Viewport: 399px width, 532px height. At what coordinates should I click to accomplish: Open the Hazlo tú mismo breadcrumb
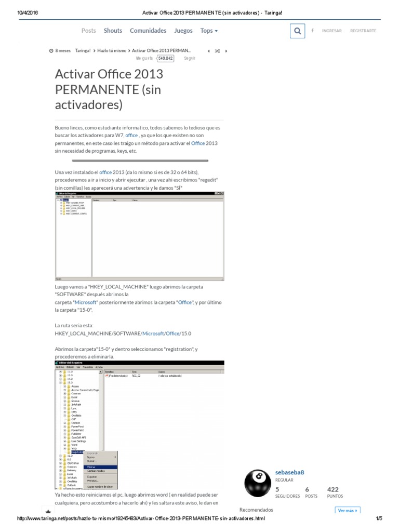(x=112, y=50)
